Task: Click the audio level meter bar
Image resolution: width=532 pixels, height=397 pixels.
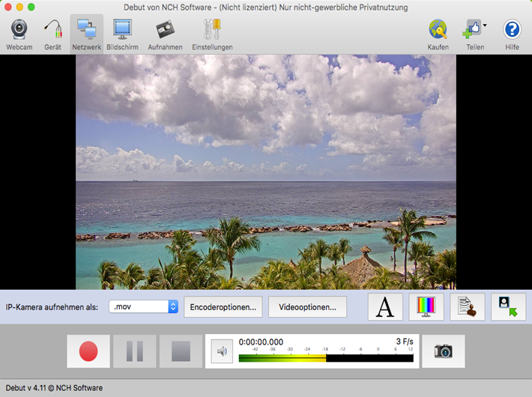Action: point(326,358)
